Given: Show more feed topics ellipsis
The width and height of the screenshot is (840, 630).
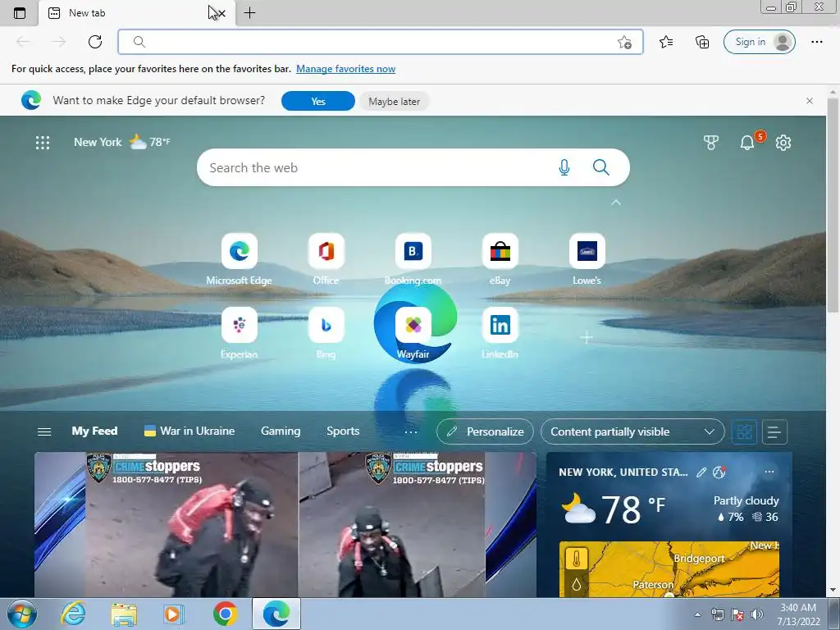Looking at the screenshot, I should [x=411, y=431].
